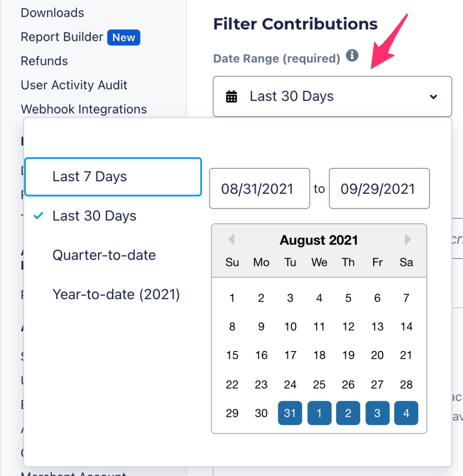463x476 pixels.
Task: Go to Refunds in the sidebar
Action: tap(44, 61)
